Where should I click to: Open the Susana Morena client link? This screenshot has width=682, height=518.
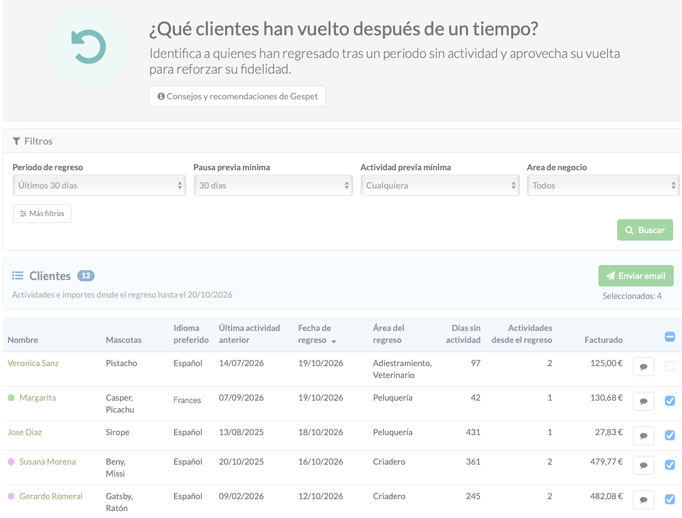tap(47, 461)
